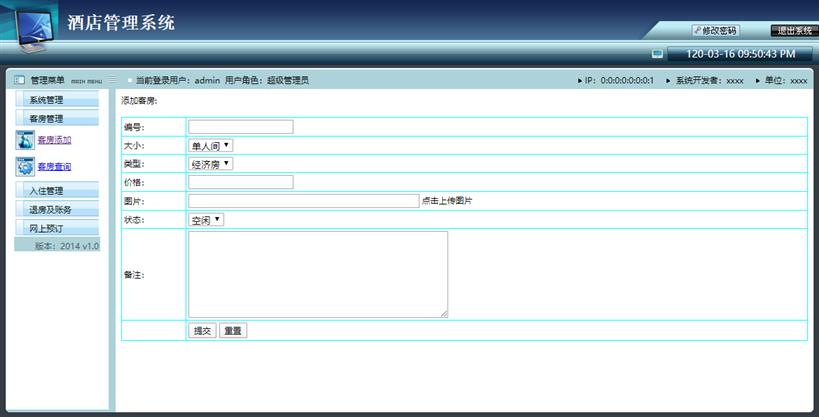Expand the 入住管理 menu section
The height and width of the screenshot is (417, 819).
tap(57, 191)
